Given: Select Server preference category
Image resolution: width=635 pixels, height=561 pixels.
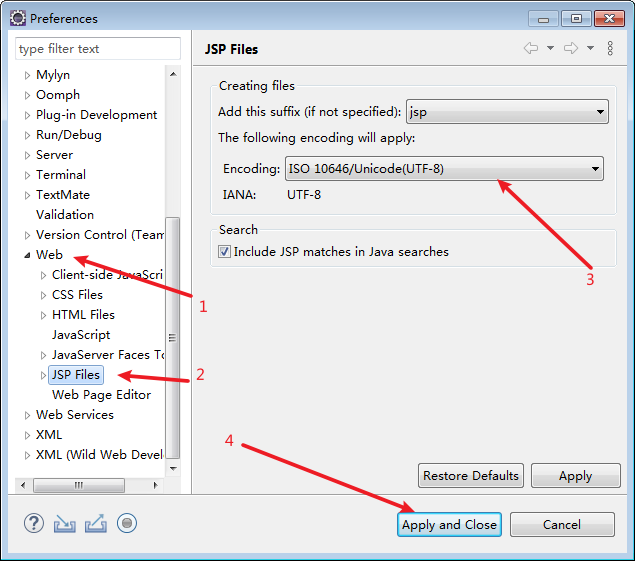Looking at the screenshot, I should [x=54, y=155].
